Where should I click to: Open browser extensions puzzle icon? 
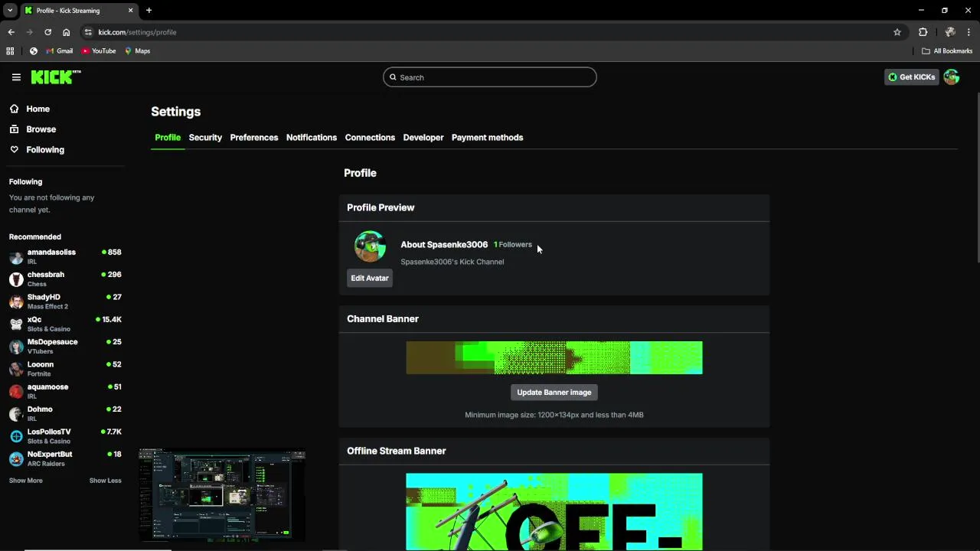point(923,32)
